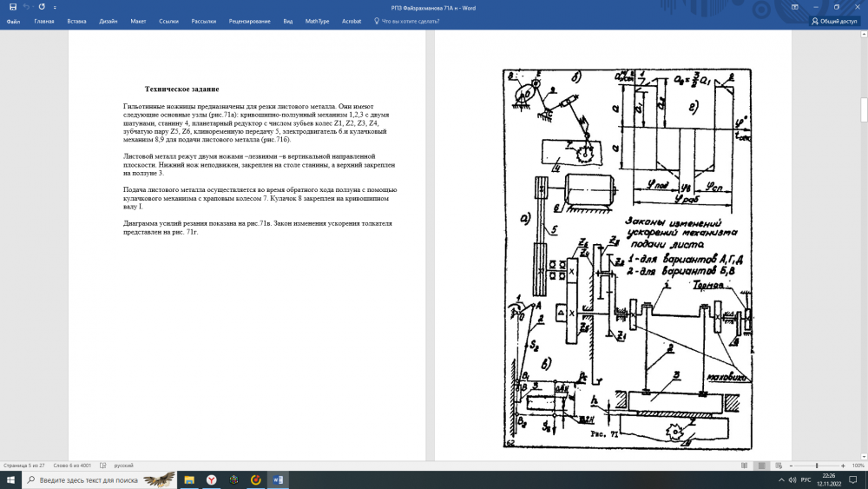The width and height of the screenshot is (868, 489).
Task: Click the zoom slider handle
Action: pos(817,465)
